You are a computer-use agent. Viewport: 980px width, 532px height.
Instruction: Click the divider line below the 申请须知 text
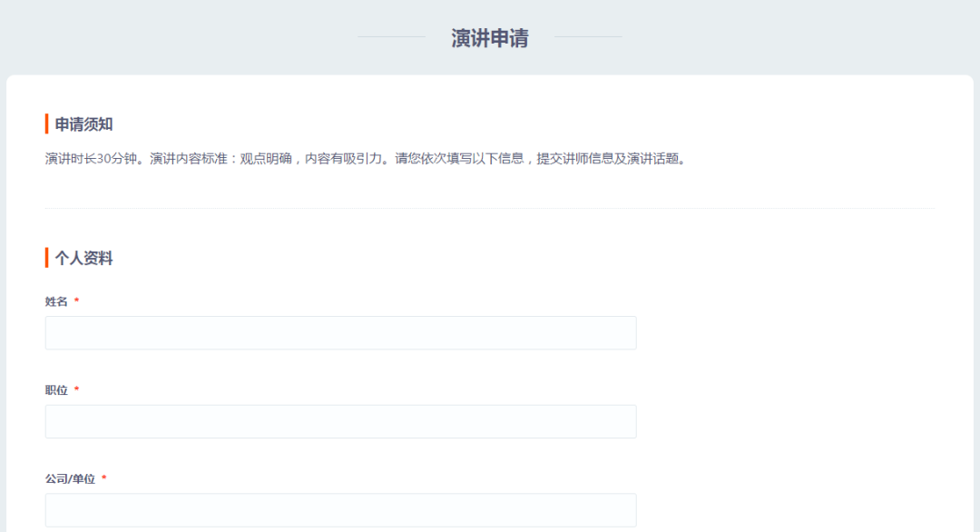490,208
